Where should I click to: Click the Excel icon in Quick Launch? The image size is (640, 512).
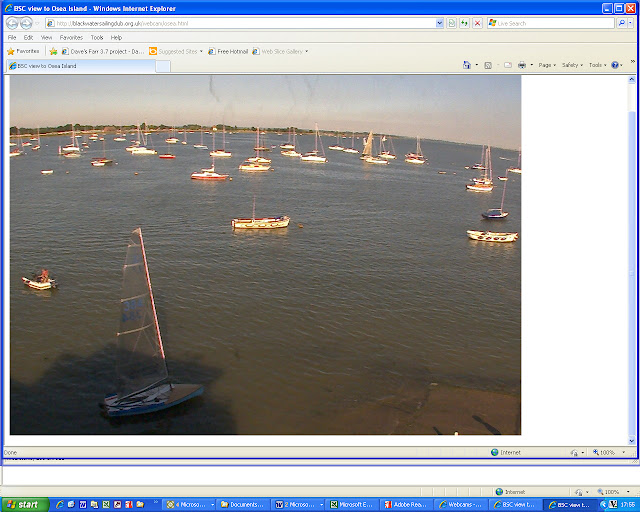point(106,505)
